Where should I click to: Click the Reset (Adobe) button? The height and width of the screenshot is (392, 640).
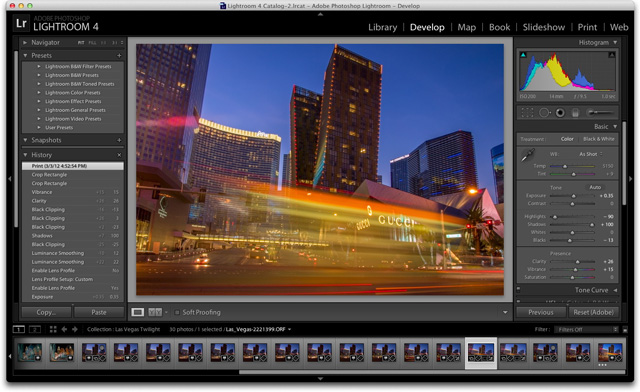593,312
